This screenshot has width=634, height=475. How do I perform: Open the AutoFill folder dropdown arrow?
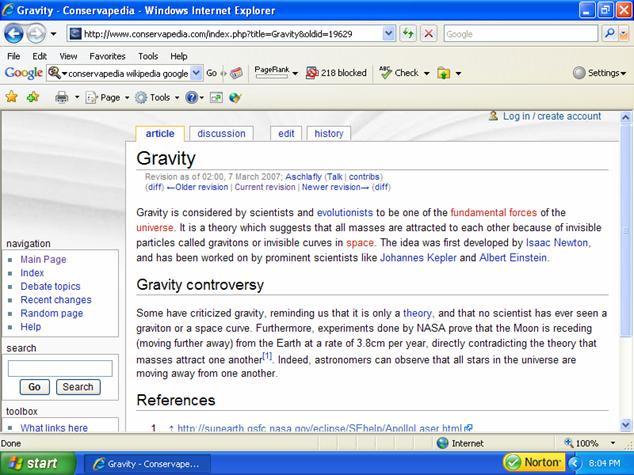pos(459,74)
